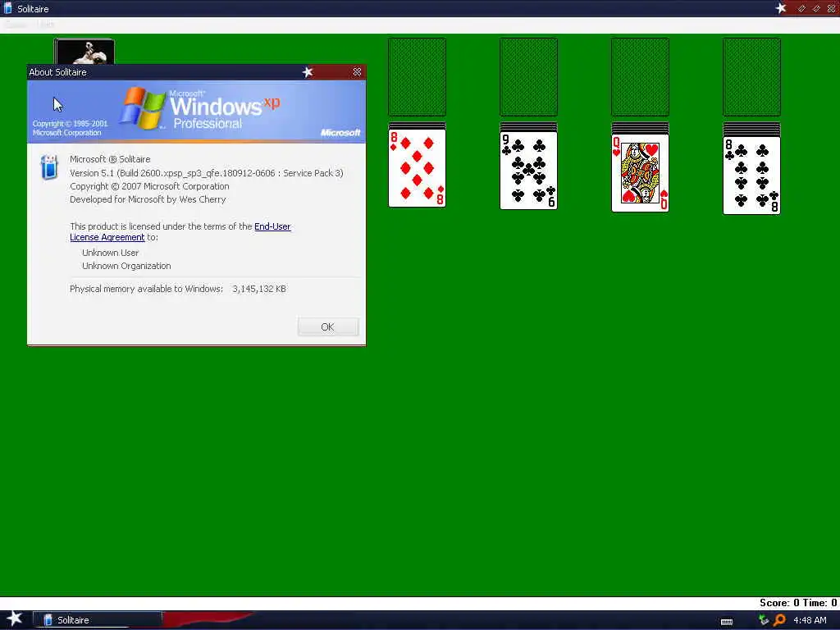Click the Solitaire taskbar button
Viewport: 840px width, 630px height.
click(98, 620)
